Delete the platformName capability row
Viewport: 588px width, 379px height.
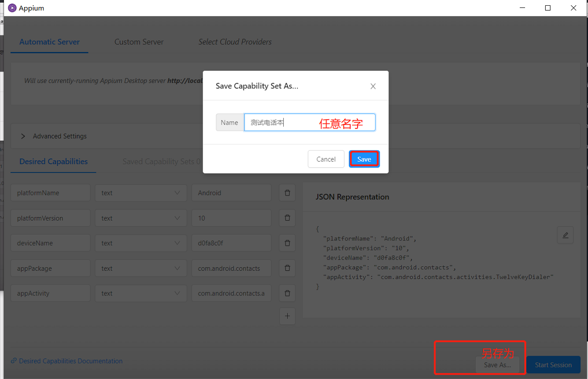pyautogui.click(x=287, y=193)
